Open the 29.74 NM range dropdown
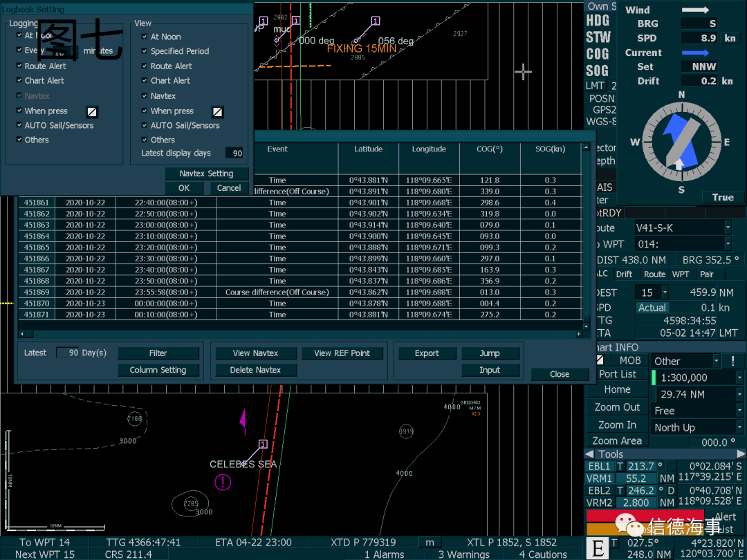 click(739, 394)
